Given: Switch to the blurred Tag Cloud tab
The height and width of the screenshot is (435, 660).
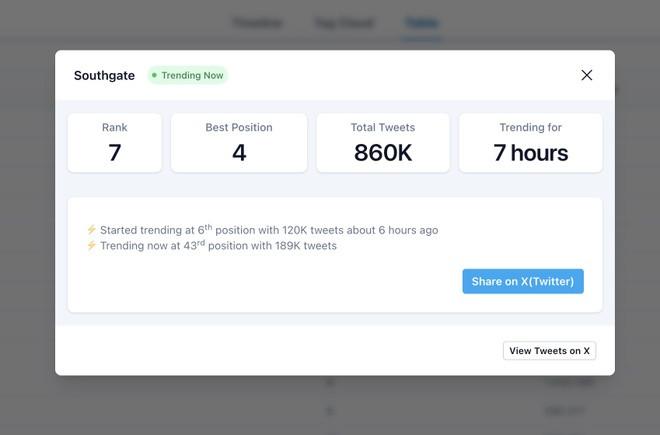Looking at the screenshot, I should 344,23.
